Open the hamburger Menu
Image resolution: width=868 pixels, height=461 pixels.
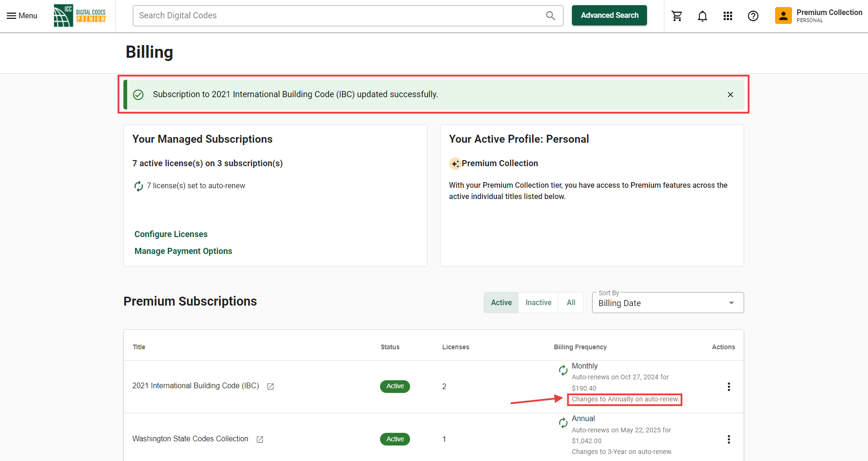[x=22, y=16]
